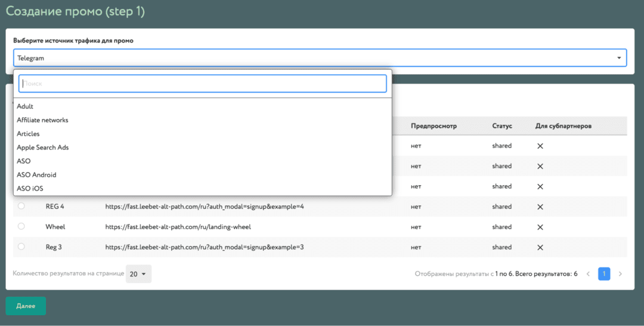Viewport: 644px width, 326px height.
Task: Select the REG 4 radio button
Action: click(21, 206)
